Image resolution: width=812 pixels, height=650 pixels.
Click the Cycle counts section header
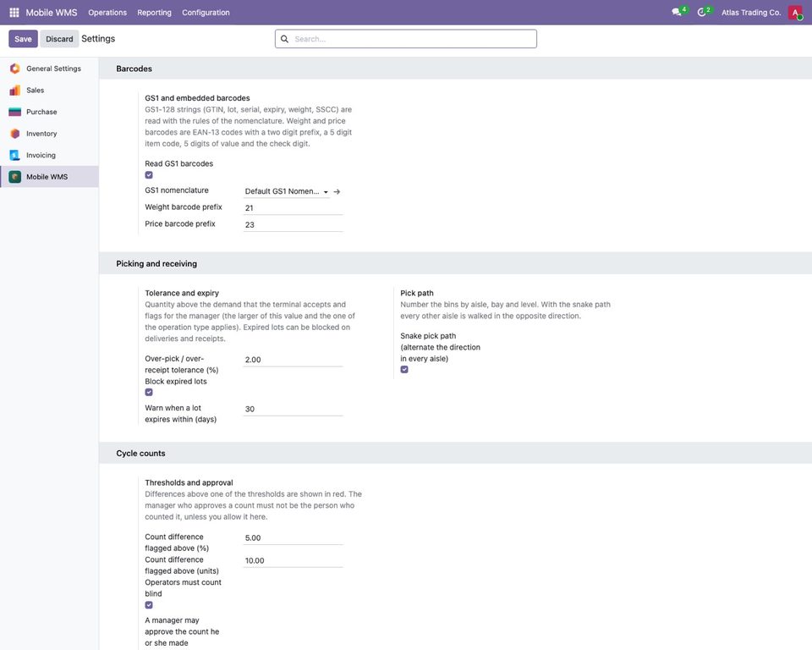point(141,454)
